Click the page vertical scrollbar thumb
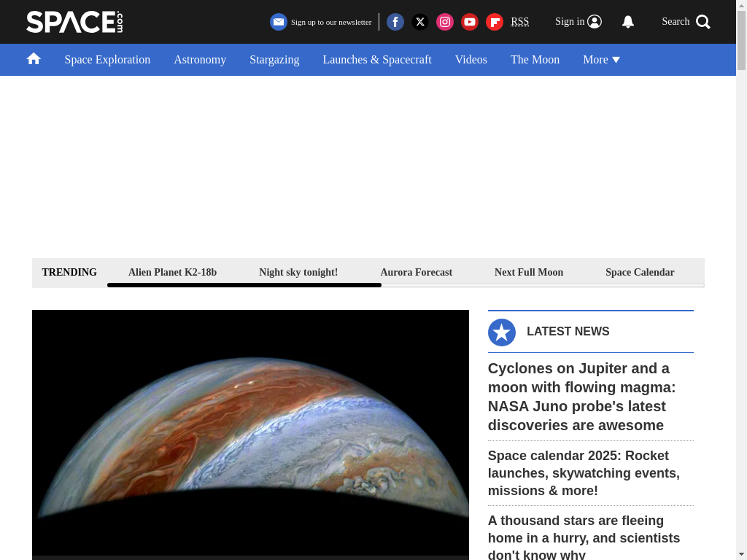 741,40
